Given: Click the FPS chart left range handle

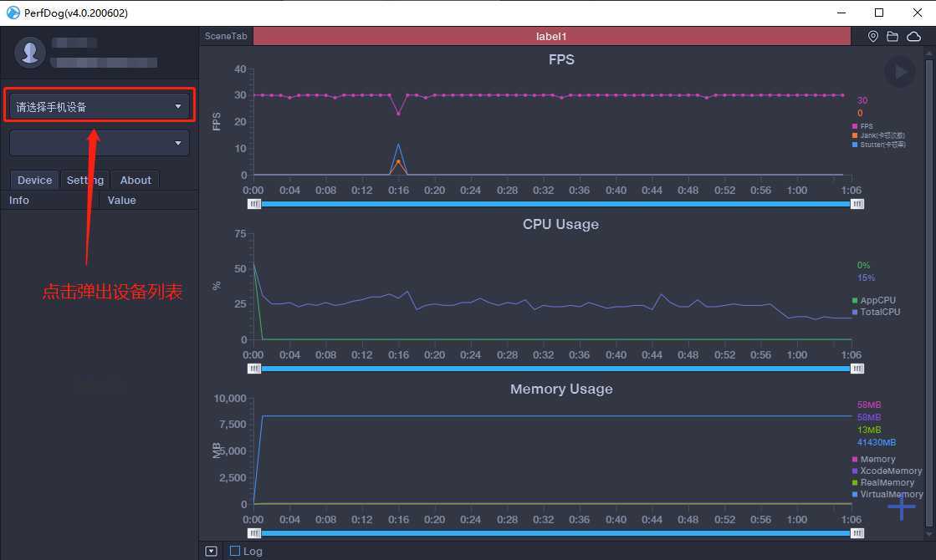Looking at the screenshot, I should tap(254, 204).
